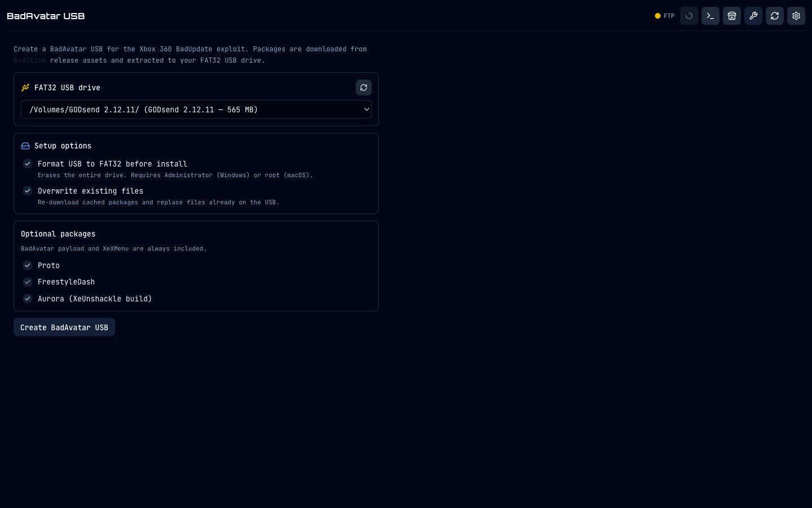Screen dimensions: 812x508
Task: Click 'Re-download cached packages' description text
Action: tap(158, 202)
